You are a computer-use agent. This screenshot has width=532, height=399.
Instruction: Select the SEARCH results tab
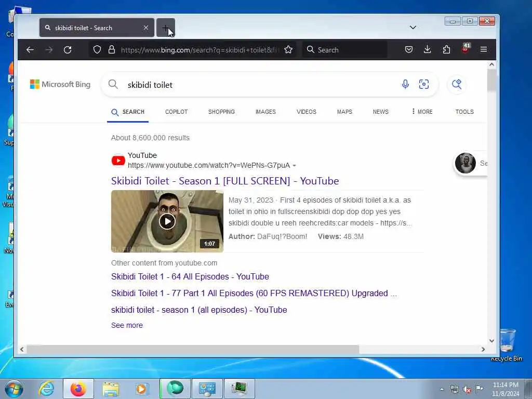(128, 112)
